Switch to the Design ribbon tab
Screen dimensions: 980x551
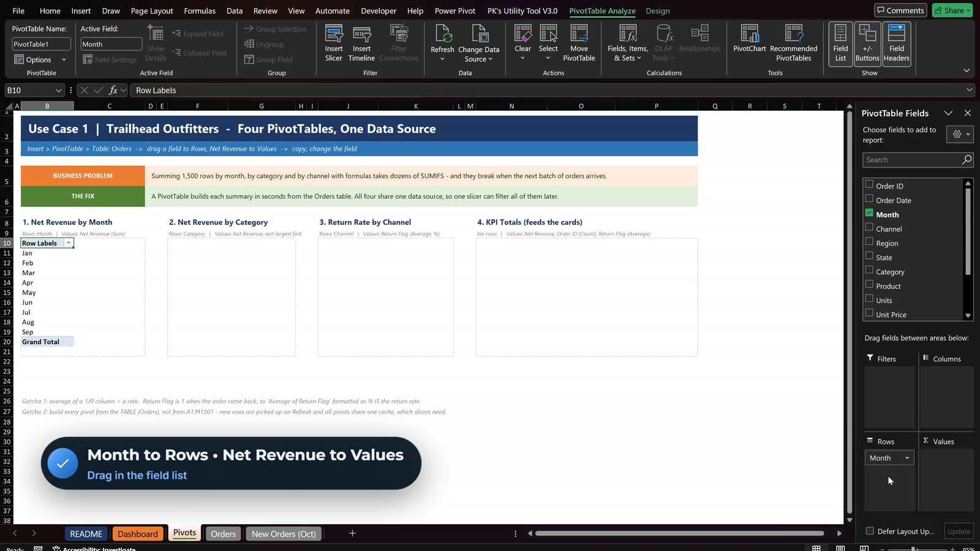pyautogui.click(x=657, y=10)
